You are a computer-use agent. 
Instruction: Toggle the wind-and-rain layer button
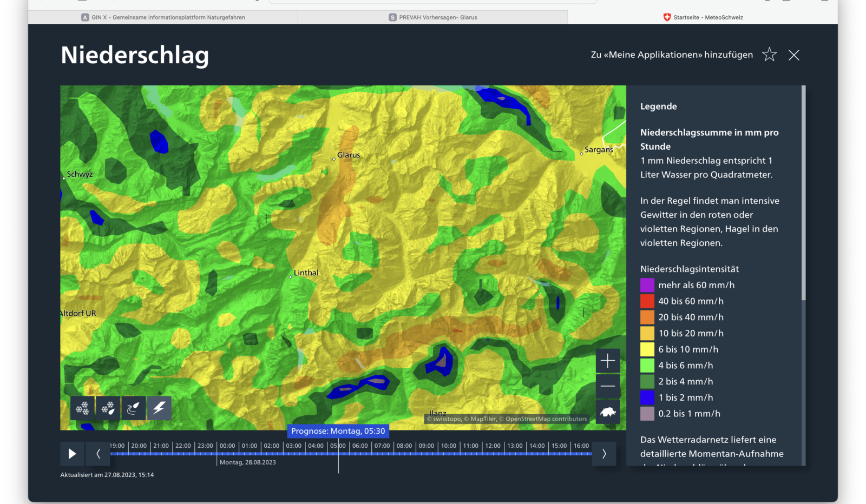[x=133, y=408]
